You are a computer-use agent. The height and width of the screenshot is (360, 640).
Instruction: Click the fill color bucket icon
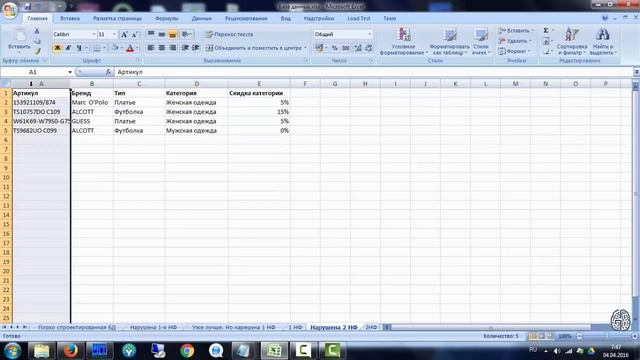pos(115,48)
